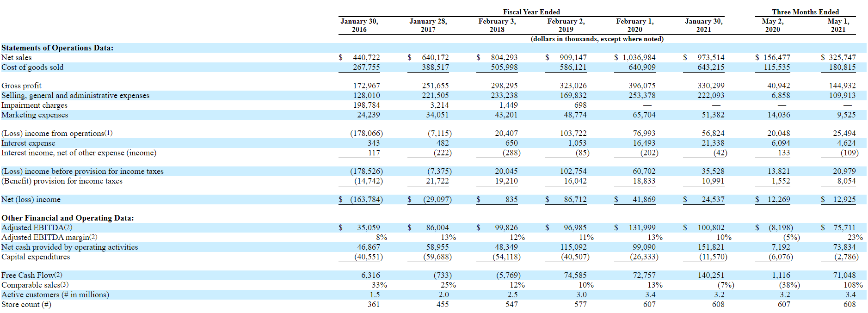Select the "Gross profit" row label
This screenshot has width=868, height=313.
(x=21, y=86)
